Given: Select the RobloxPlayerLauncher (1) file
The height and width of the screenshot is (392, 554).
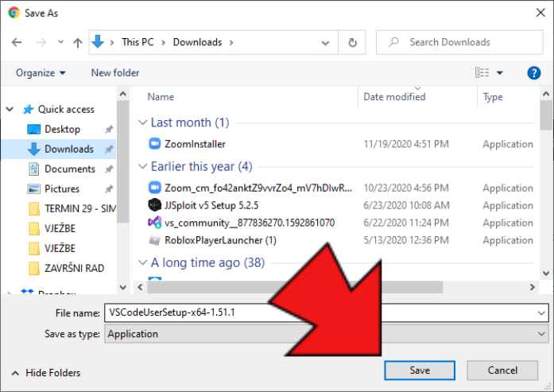Looking at the screenshot, I should coord(220,240).
